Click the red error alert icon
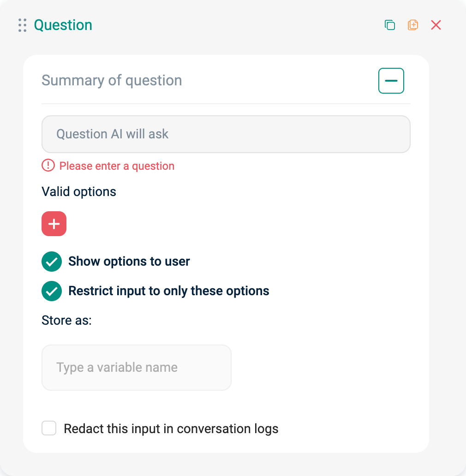The width and height of the screenshot is (466, 476). (48, 166)
